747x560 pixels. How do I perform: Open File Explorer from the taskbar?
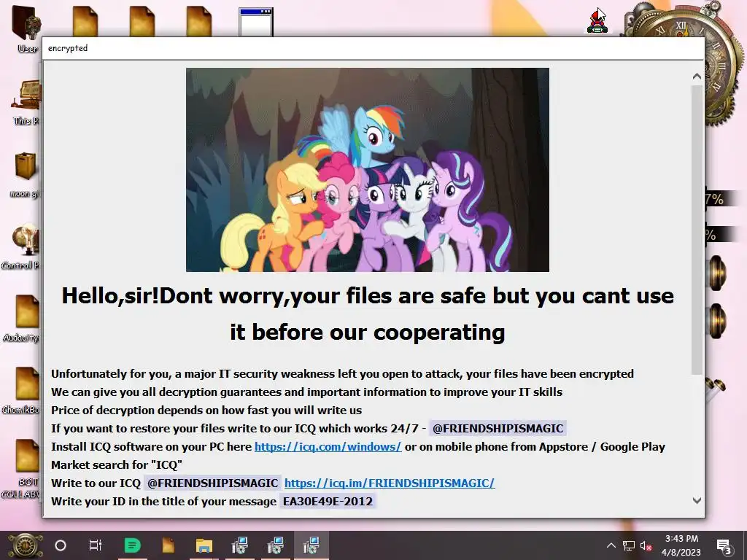point(204,545)
